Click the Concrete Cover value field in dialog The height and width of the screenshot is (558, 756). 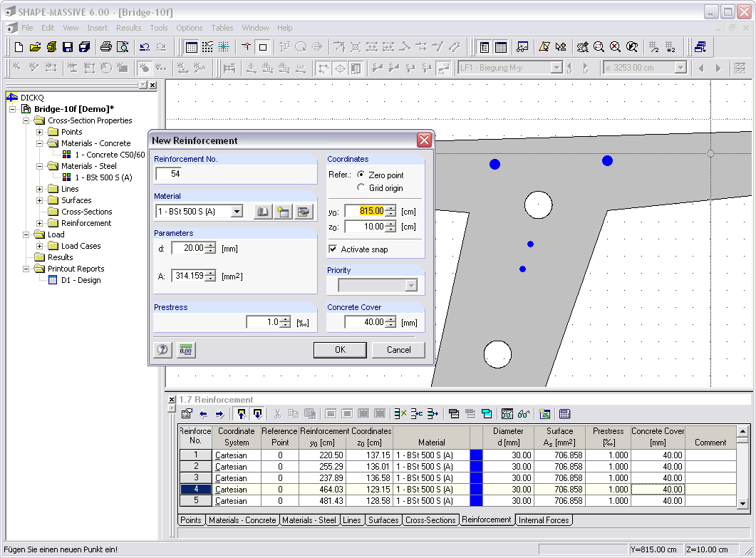pos(366,322)
